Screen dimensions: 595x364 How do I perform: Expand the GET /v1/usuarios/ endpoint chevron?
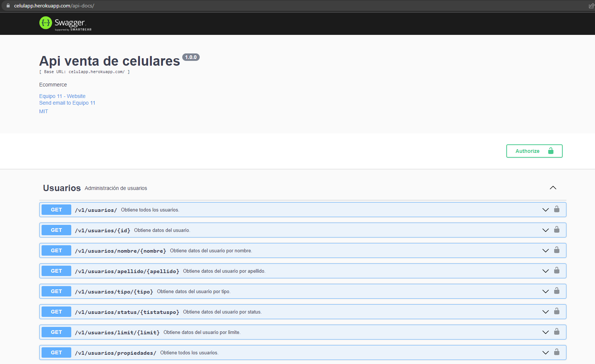545,210
